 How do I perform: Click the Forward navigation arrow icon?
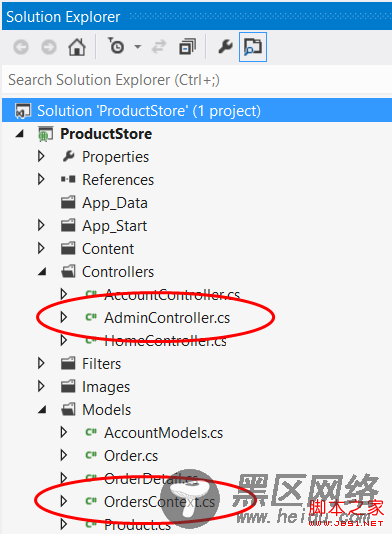coord(49,47)
